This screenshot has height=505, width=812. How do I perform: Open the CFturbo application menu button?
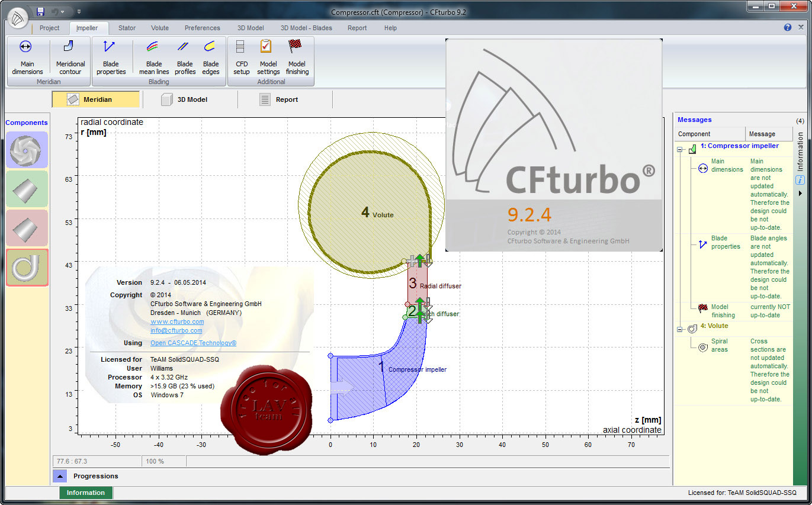click(18, 17)
